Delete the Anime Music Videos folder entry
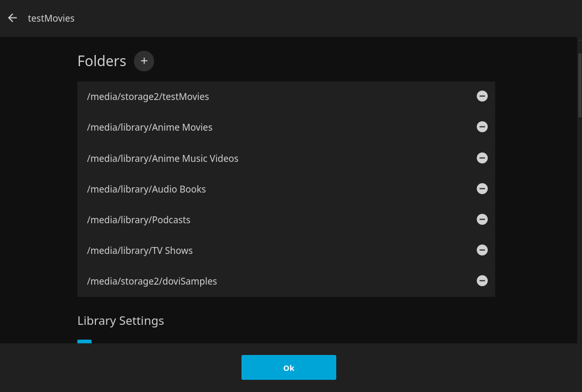 click(x=482, y=158)
